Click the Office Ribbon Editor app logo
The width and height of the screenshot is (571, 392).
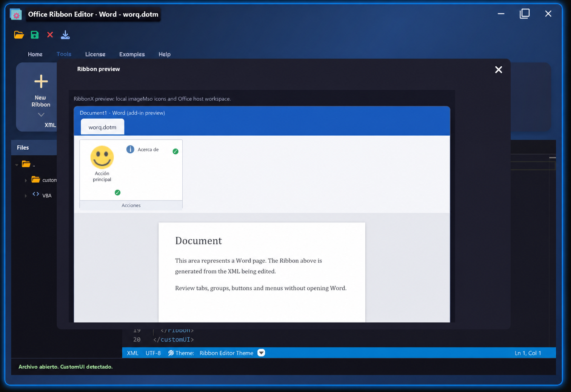click(x=16, y=15)
